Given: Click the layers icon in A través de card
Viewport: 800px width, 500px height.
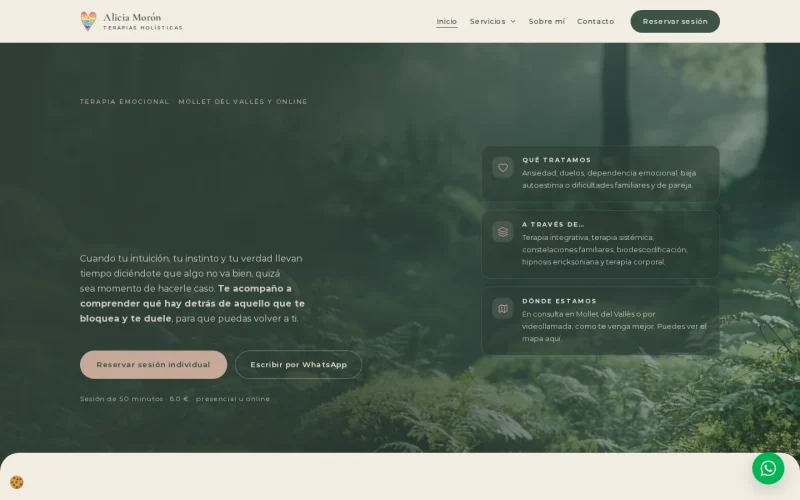Looking at the screenshot, I should point(503,232).
